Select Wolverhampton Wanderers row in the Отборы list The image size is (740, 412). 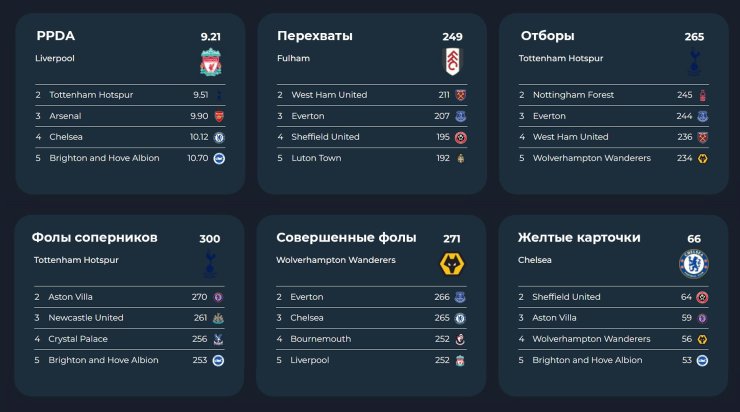[614, 158]
